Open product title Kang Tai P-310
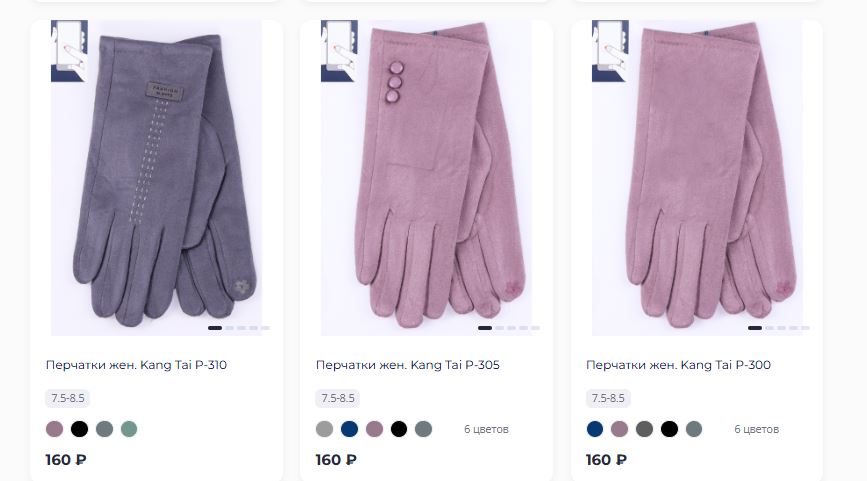The width and height of the screenshot is (867, 481). 137,365
